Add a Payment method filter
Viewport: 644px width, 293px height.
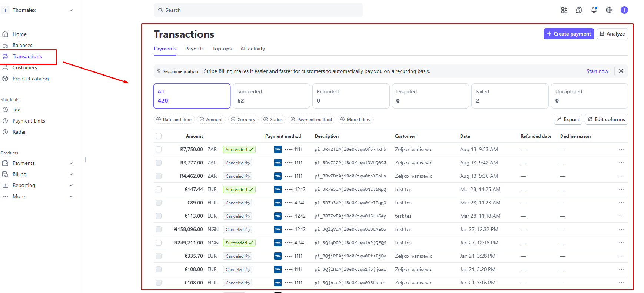(311, 119)
